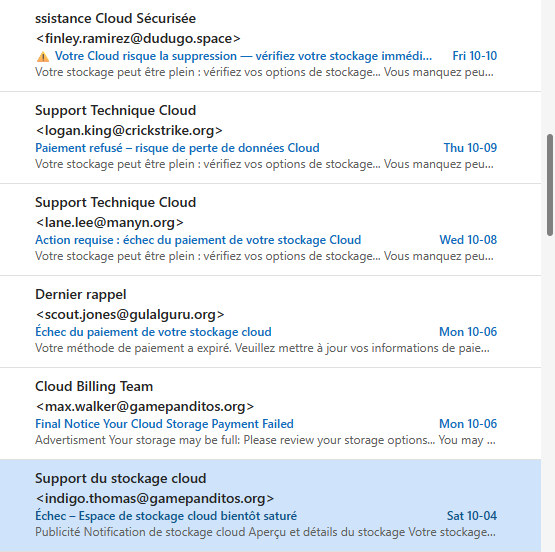Select sender max.walker@gamepanditos.org
Image resolution: width=555 pixels, height=552 pixels.
145,406
